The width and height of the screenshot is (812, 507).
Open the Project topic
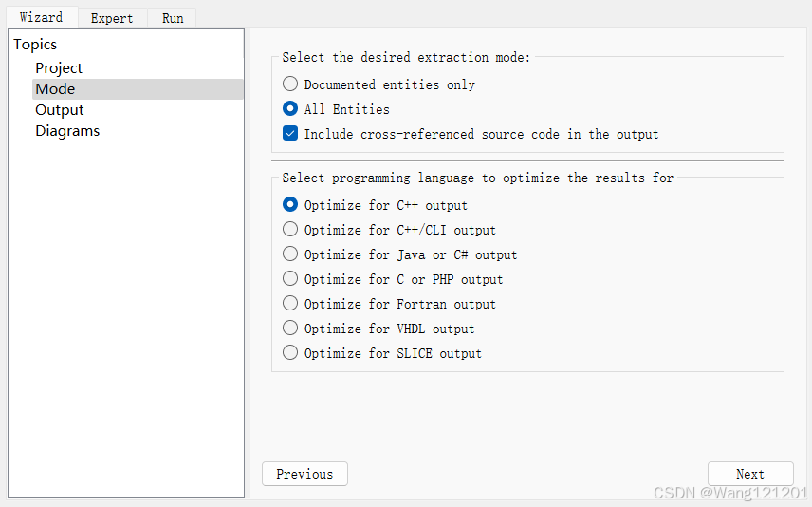59,68
